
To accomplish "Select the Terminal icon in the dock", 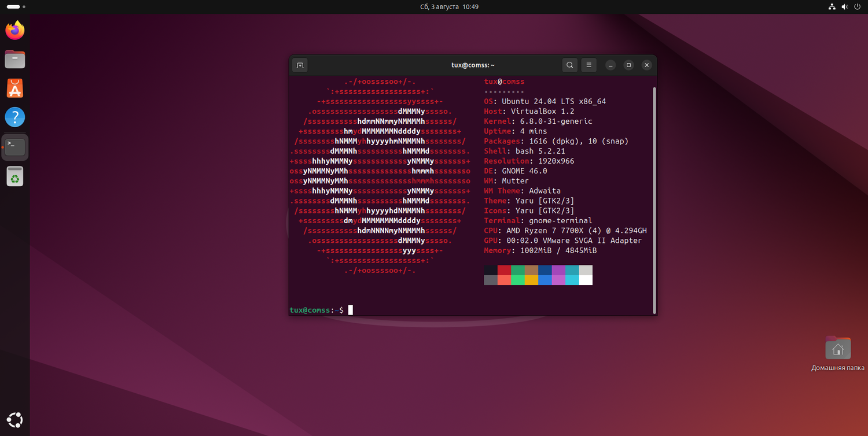I will click(x=15, y=147).
